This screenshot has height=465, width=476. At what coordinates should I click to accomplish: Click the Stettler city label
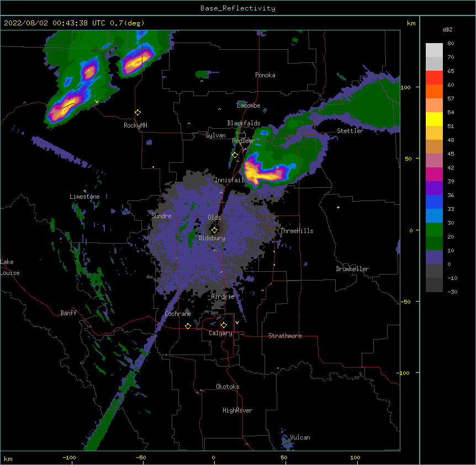350,131
